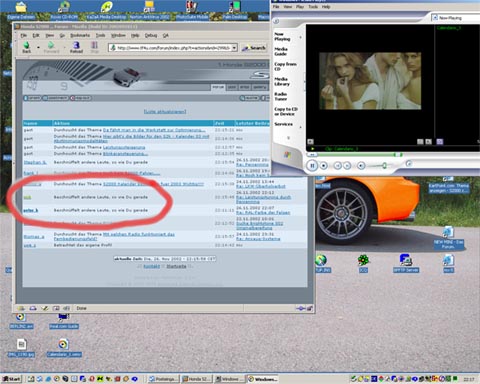Open the Mozilla View menu
The width and height of the screenshot is (480, 384).
tap(50, 35)
